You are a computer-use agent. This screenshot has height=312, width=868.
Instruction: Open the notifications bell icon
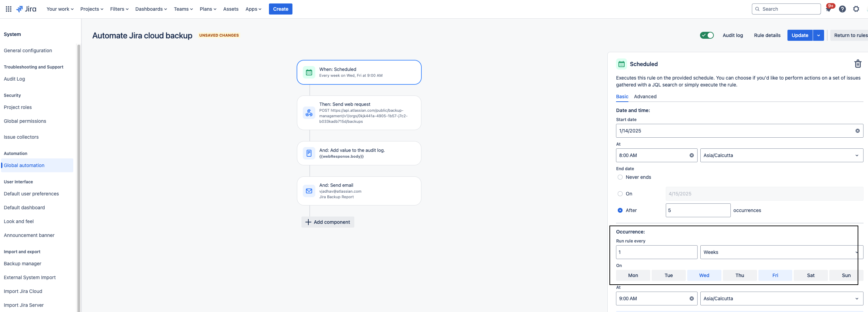829,9
